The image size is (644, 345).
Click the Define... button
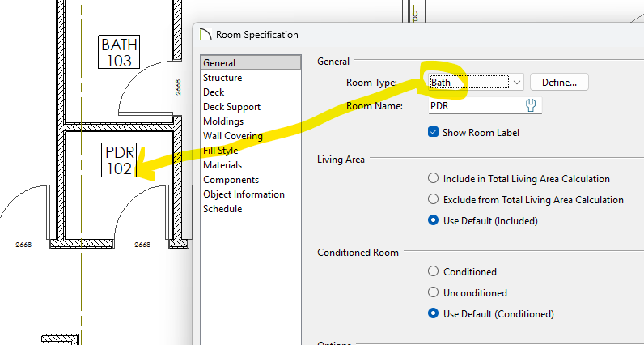coord(558,82)
